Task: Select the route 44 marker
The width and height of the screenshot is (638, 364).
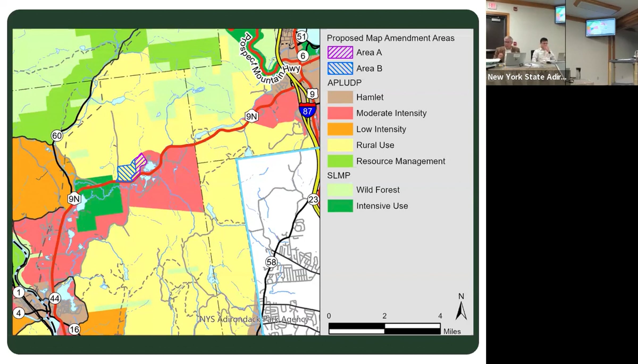Action: (x=55, y=299)
